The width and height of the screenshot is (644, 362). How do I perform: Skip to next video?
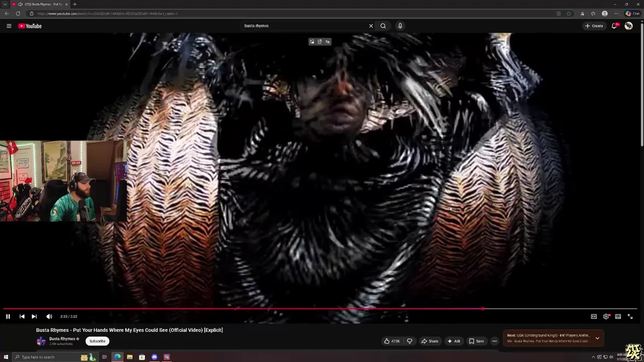tap(34, 316)
